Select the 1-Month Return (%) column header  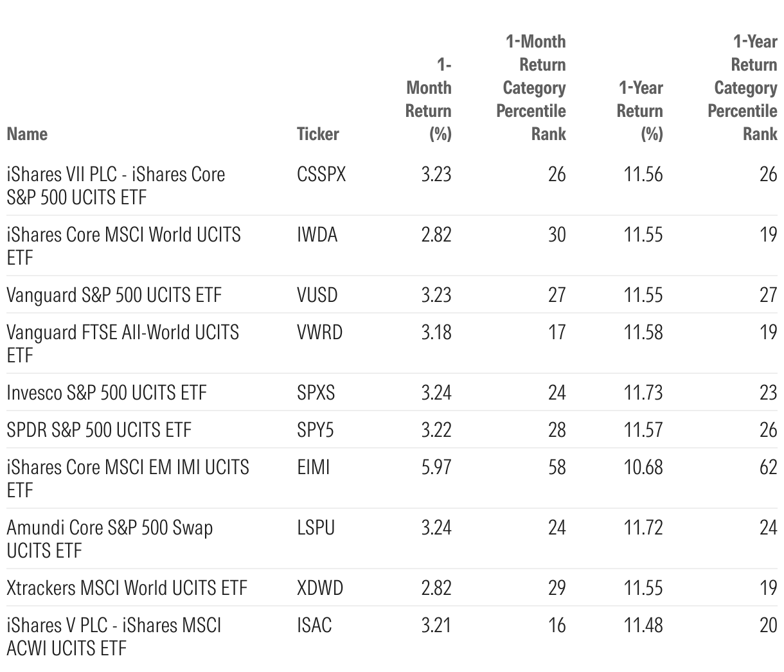[429, 99]
